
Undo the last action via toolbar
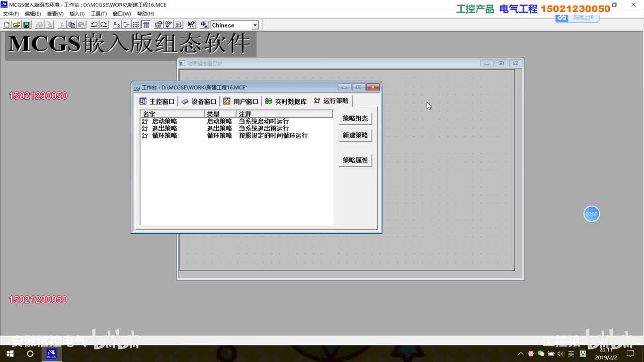click(94, 25)
